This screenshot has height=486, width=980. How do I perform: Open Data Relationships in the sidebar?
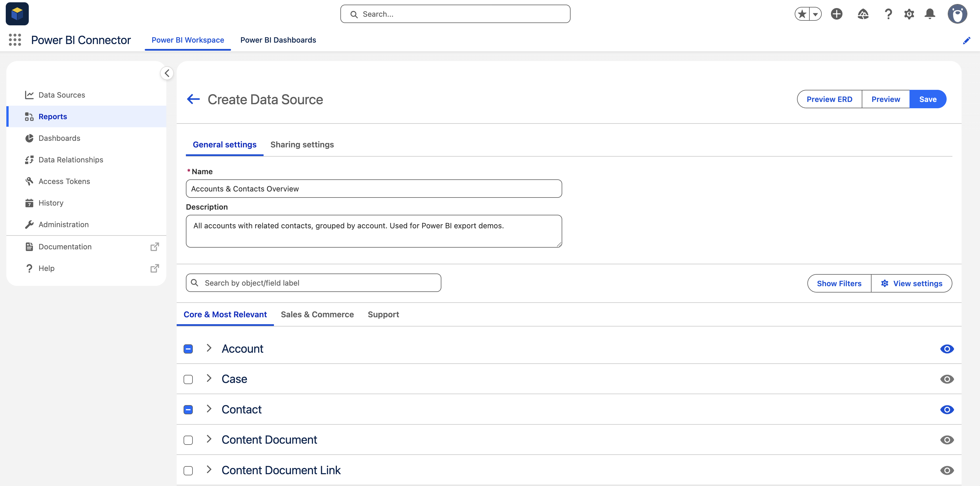point(86,160)
